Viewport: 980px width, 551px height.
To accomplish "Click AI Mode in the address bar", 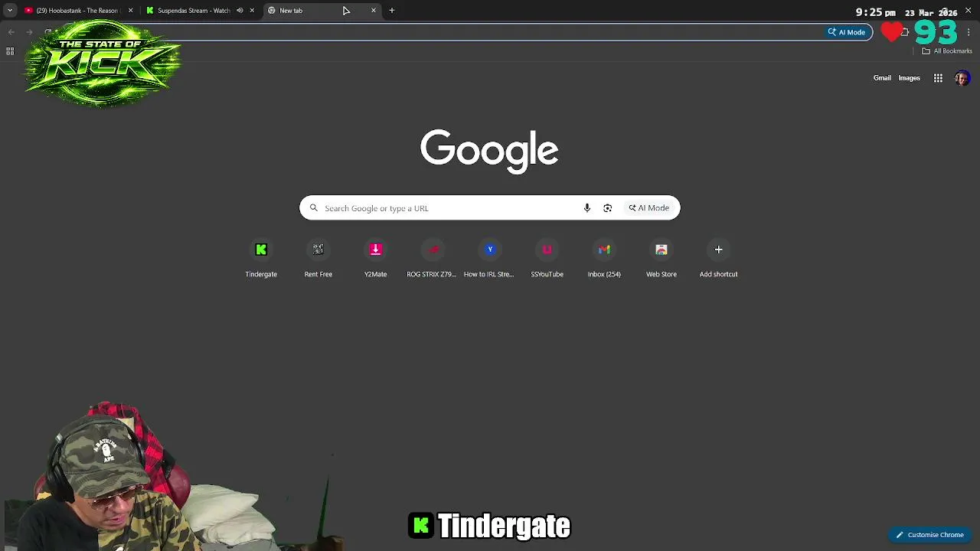I will click(x=847, y=32).
